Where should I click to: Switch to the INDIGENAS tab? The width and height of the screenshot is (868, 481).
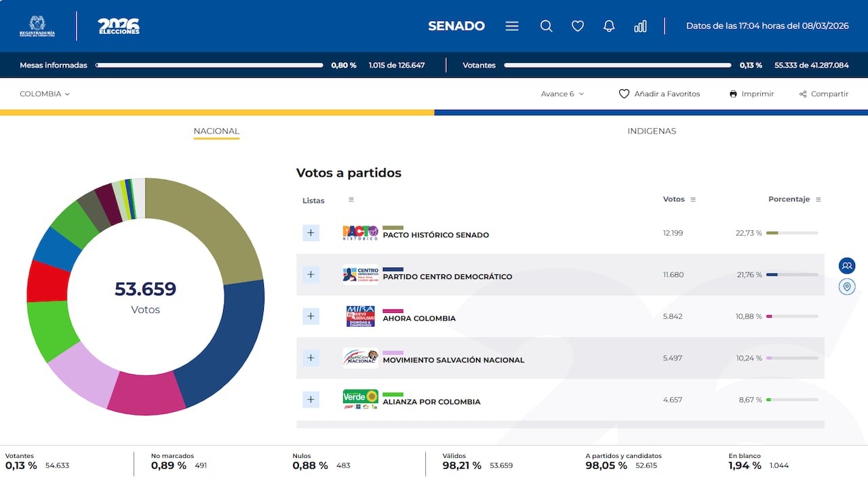pyautogui.click(x=651, y=131)
